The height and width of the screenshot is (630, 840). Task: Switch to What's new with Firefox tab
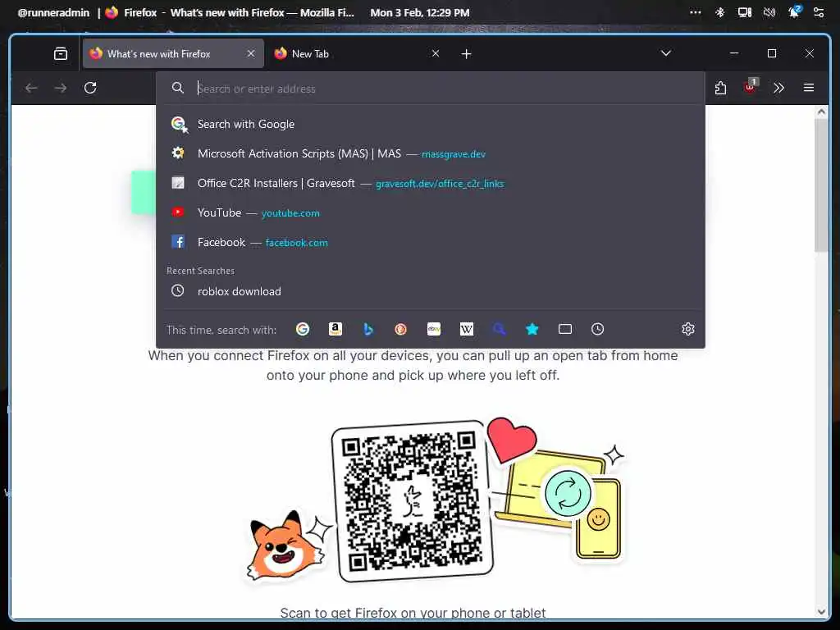click(173, 53)
